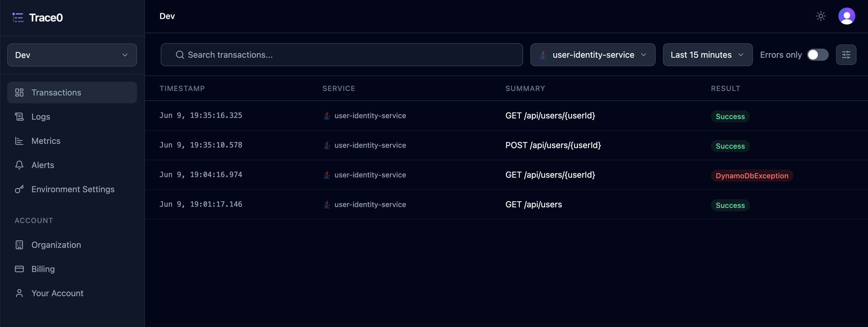Click the Errors only label
The image size is (868, 327).
point(780,55)
